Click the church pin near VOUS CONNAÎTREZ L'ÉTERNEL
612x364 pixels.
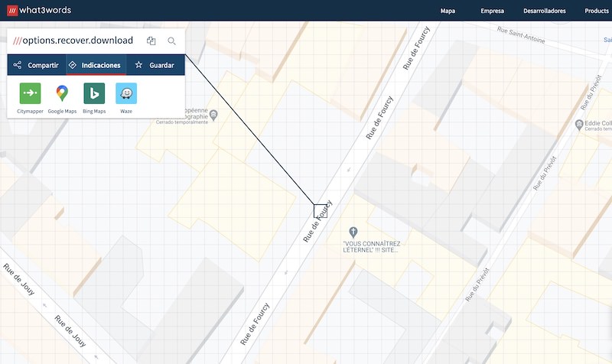[x=353, y=232]
